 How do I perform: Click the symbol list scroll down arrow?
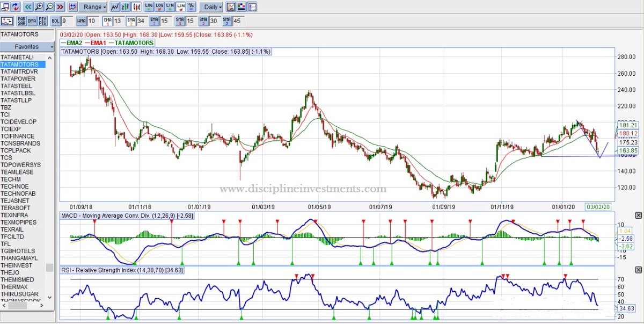coord(50,297)
